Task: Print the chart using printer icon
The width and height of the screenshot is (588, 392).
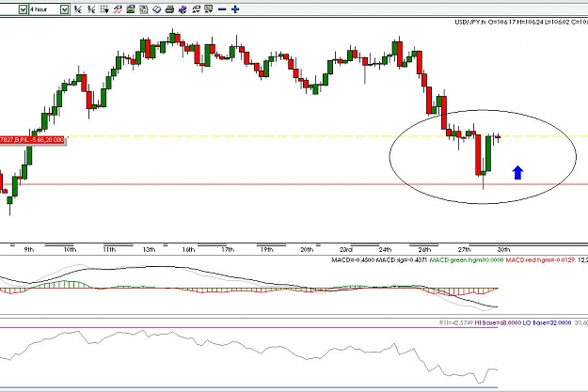Action: tap(169, 9)
